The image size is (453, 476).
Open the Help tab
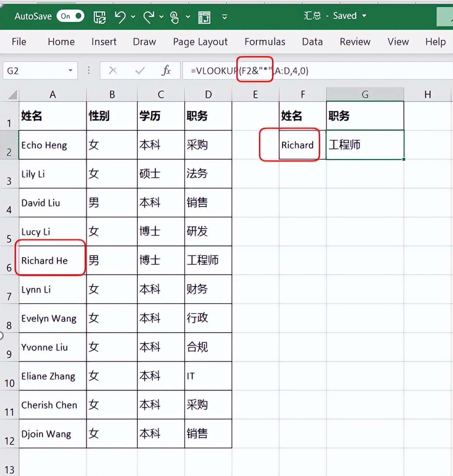point(435,42)
